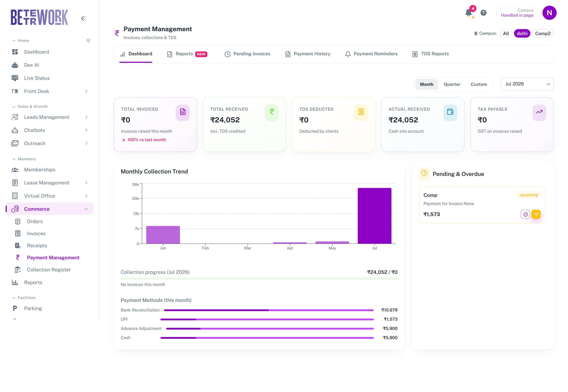
Task: Click the TDS Deducted receipt icon
Action: [361, 112]
